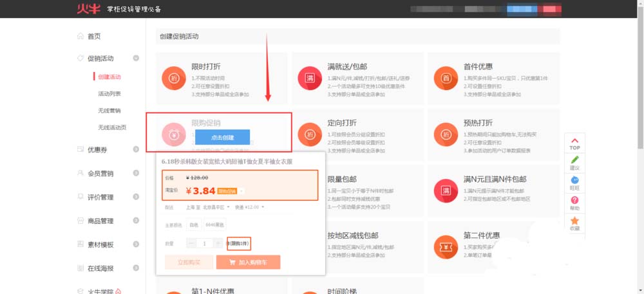The width and height of the screenshot is (644, 294).
Task: Open 火牛学院 menu item
Action: (x=100, y=291)
